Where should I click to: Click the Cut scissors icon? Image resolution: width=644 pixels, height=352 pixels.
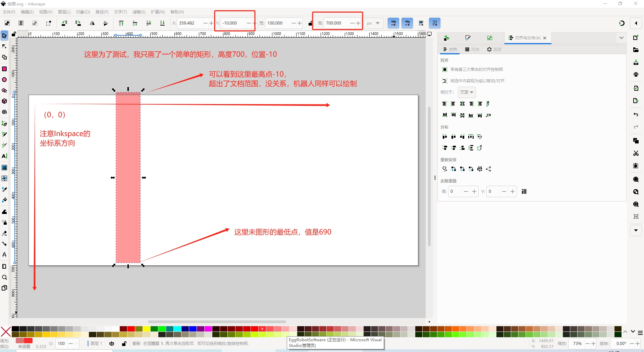coord(636,153)
